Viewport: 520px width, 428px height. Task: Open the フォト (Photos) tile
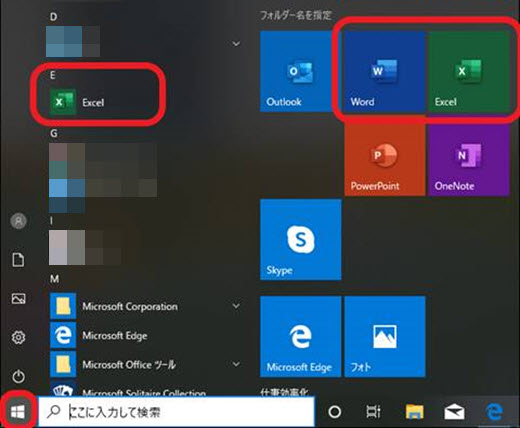(x=385, y=337)
